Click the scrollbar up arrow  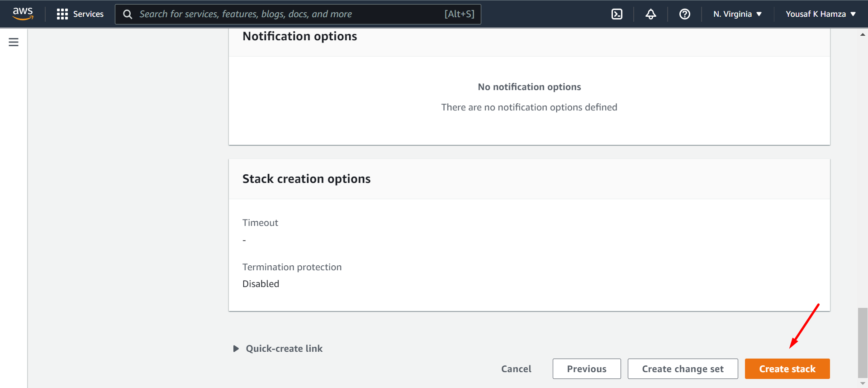tap(863, 34)
